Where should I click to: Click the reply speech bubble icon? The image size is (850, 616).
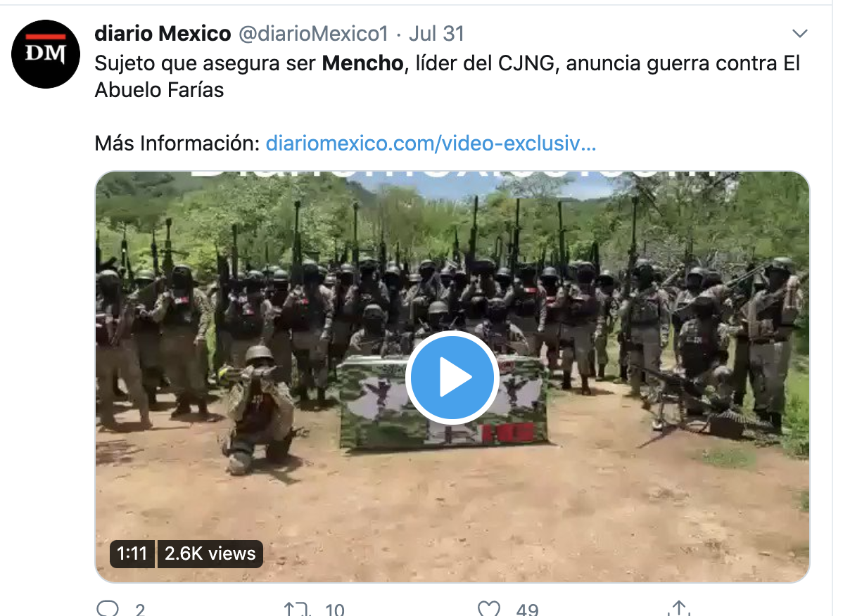coord(107,609)
